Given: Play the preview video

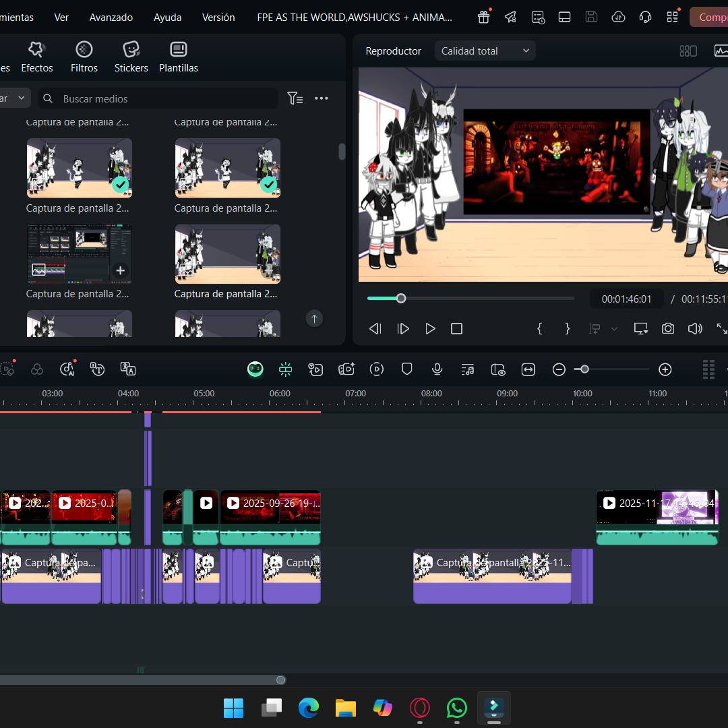Looking at the screenshot, I should [x=430, y=329].
